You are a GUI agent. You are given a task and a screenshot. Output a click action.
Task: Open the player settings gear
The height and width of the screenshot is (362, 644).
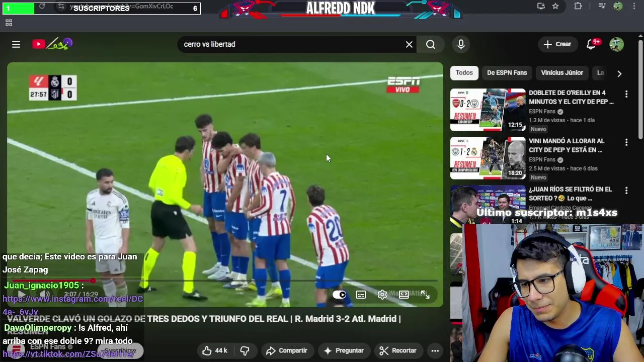(382, 295)
